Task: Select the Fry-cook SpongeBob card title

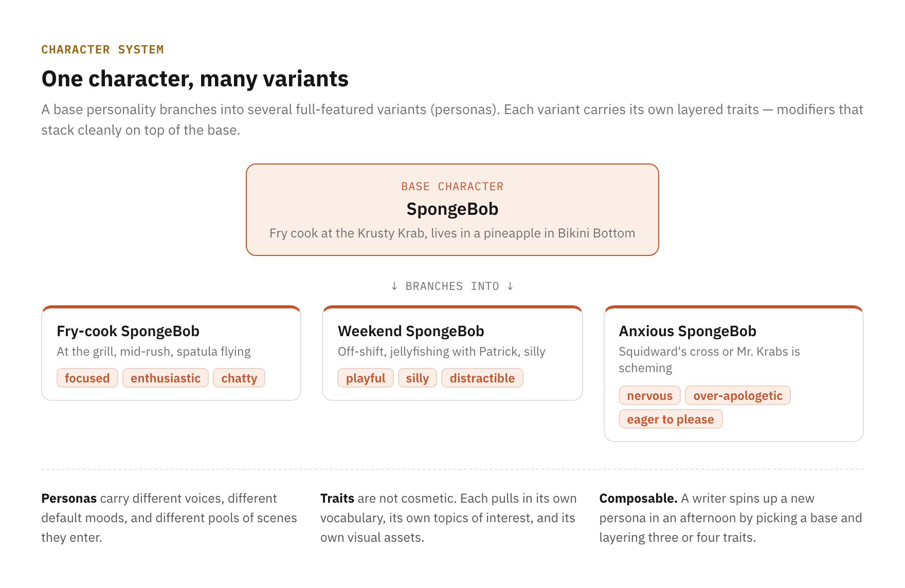Action: tap(128, 331)
